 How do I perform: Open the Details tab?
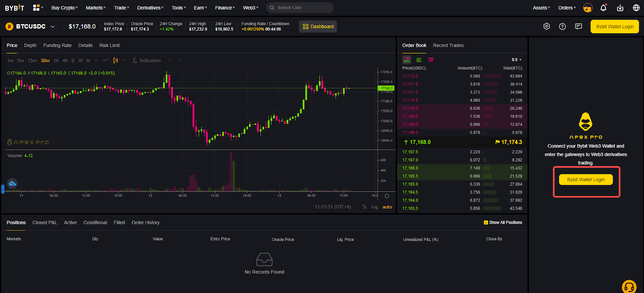(x=85, y=45)
